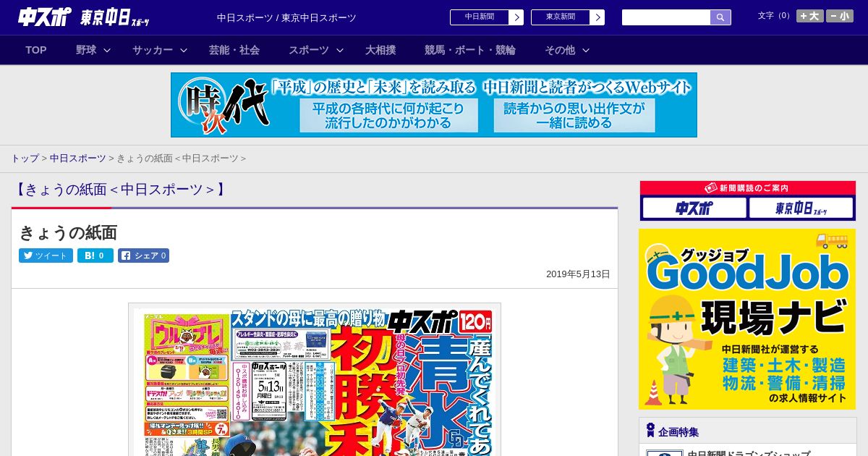Go to TOP in navigation bar
868x456 pixels.
pyautogui.click(x=36, y=50)
